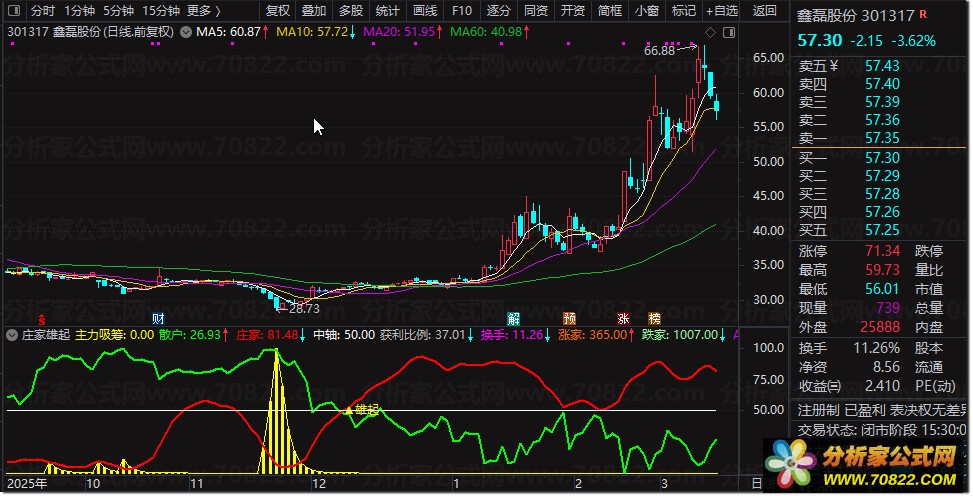Click the sidebar panel icon left of 分时

(13, 11)
